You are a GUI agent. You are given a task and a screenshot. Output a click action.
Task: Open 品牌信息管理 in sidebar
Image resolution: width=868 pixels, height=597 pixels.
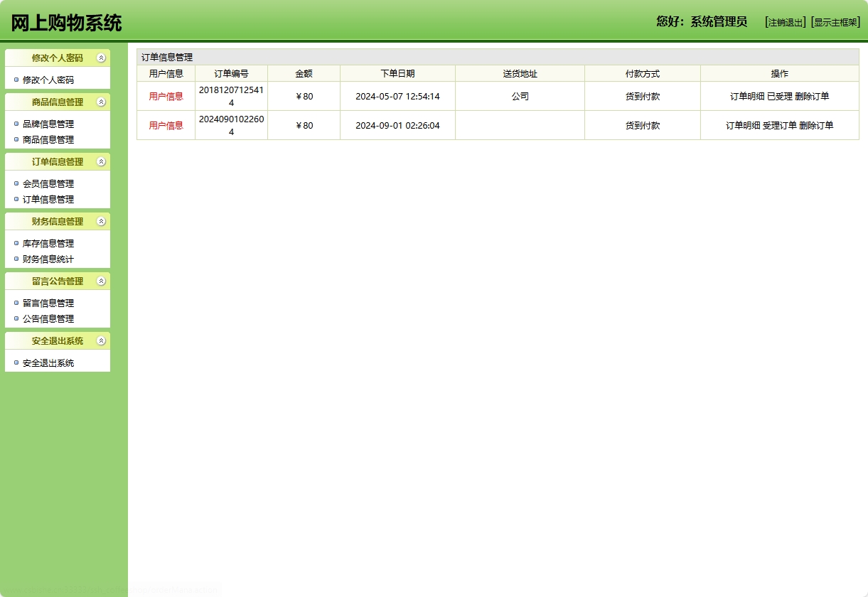tap(48, 124)
